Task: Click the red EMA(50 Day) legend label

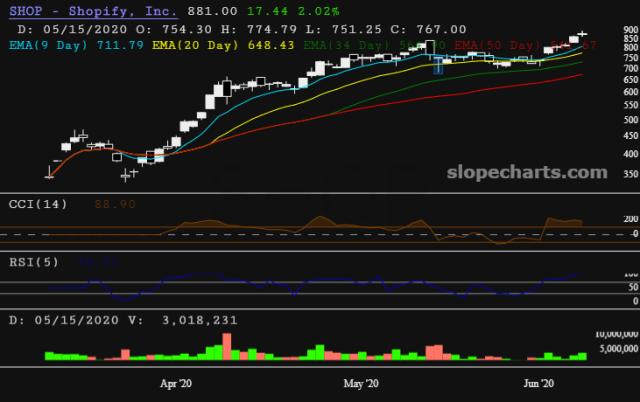Action: [x=498, y=46]
